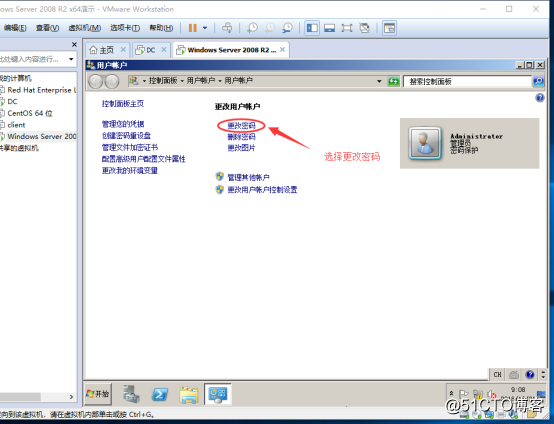Image resolution: width=554 pixels, height=424 pixels.
Task: Open 管理其他帐户 link
Action: 248,177
